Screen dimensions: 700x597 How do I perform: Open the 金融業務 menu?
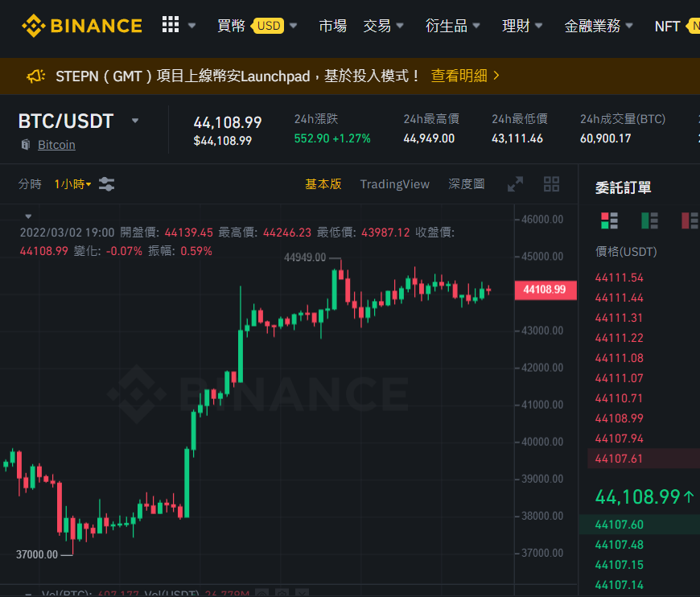pyautogui.click(x=598, y=26)
